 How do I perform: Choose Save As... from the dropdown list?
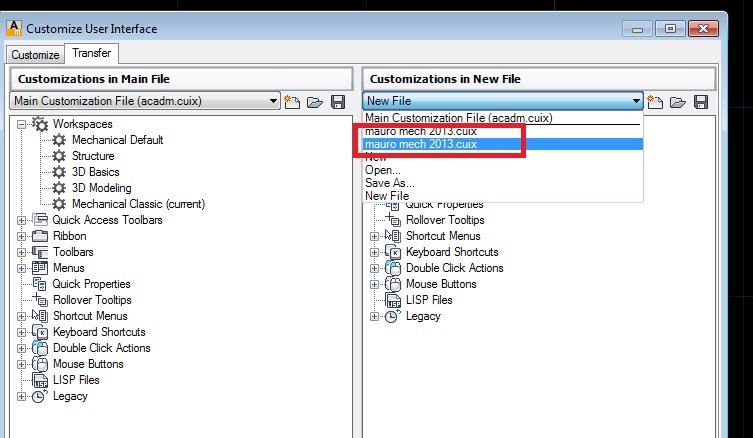tap(502, 183)
